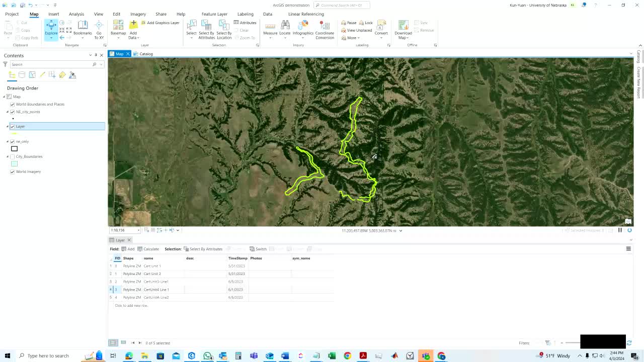
Task: Uncheck the Layer layer visibility box
Action: (x=13, y=126)
